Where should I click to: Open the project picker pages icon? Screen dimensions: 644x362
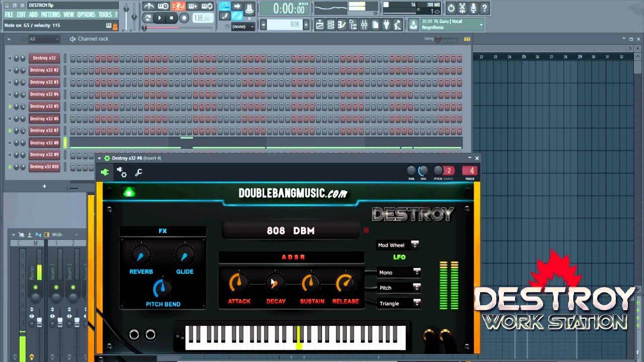tap(375, 25)
